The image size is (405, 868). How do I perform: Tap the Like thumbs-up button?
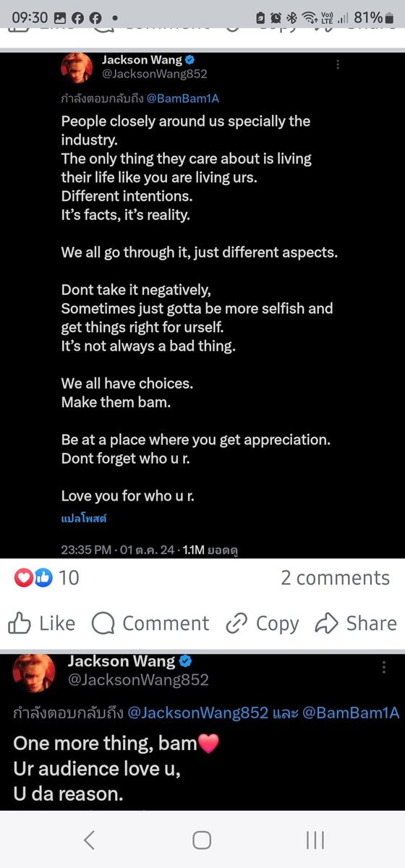(x=41, y=623)
